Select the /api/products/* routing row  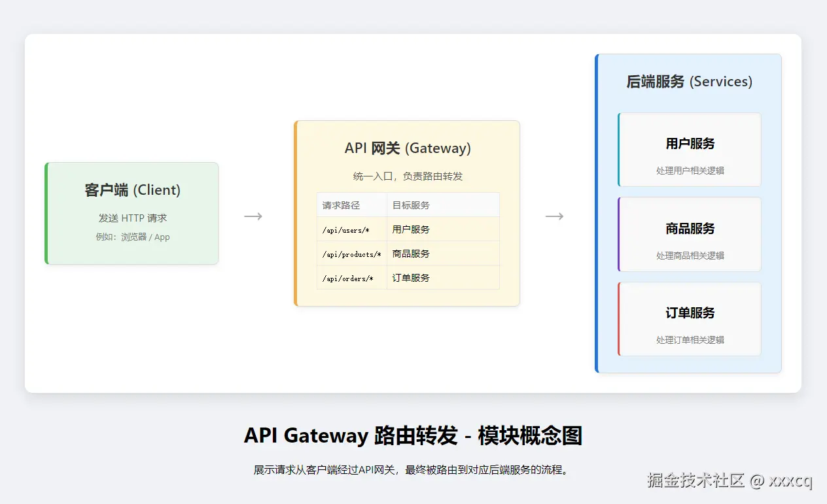pyautogui.click(x=407, y=253)
